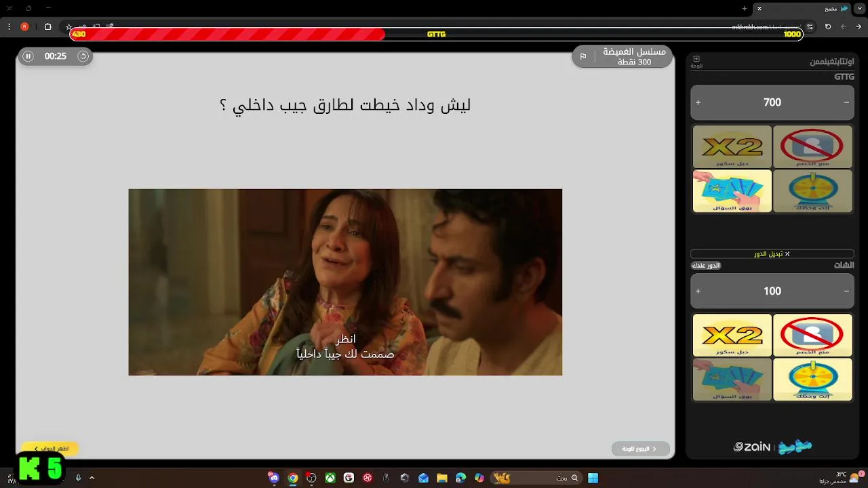The width and height of the screenshot is (868, 488).
Task: Click the مسلسل الغميضة 300 points label
Action: [634, 57]
